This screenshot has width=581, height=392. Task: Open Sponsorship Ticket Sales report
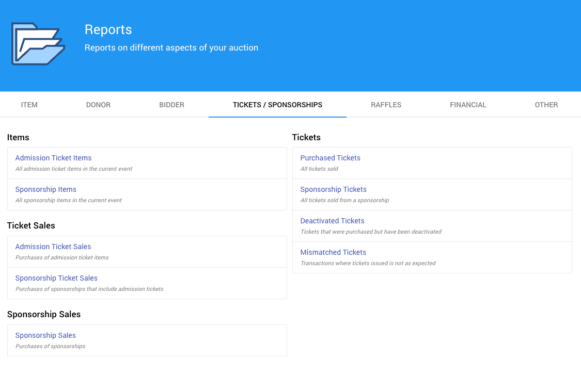pyautogui.click(x=56, y=278)
